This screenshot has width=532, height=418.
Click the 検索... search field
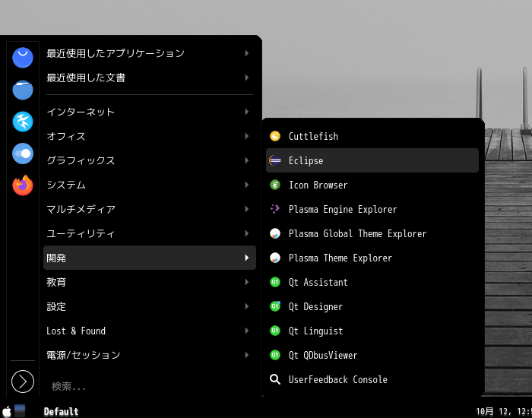point(150,386)
